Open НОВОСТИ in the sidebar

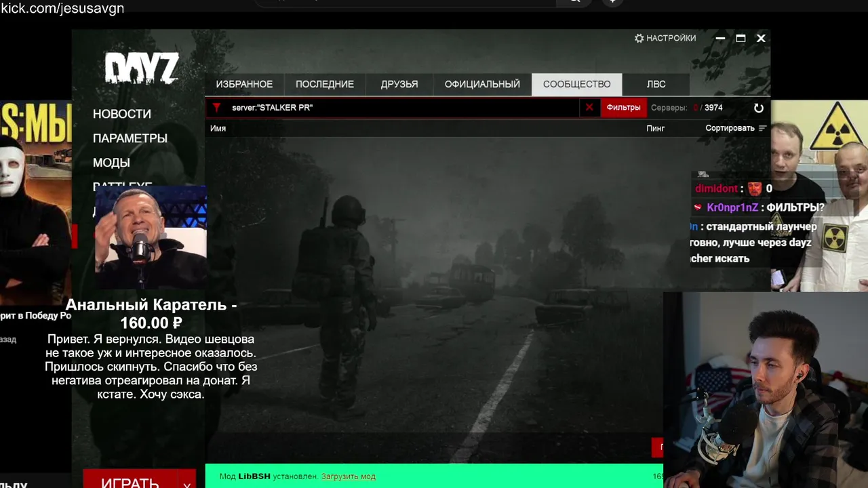click(x=122, y=114)
